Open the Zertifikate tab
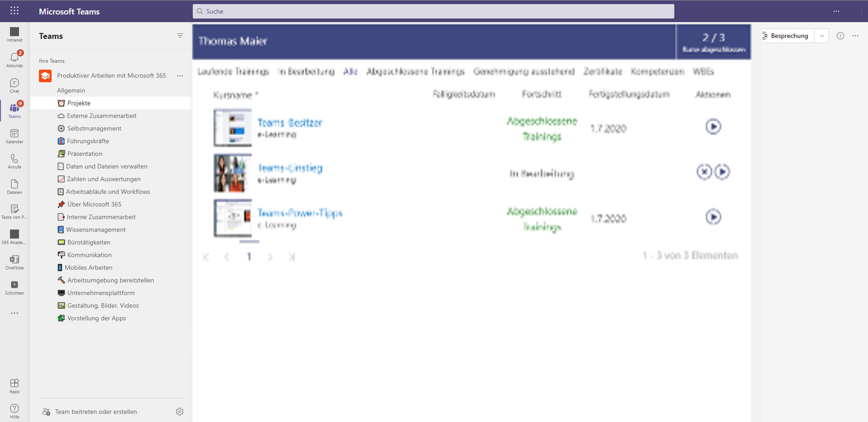The image size is (868, 422). coord(602,71)
